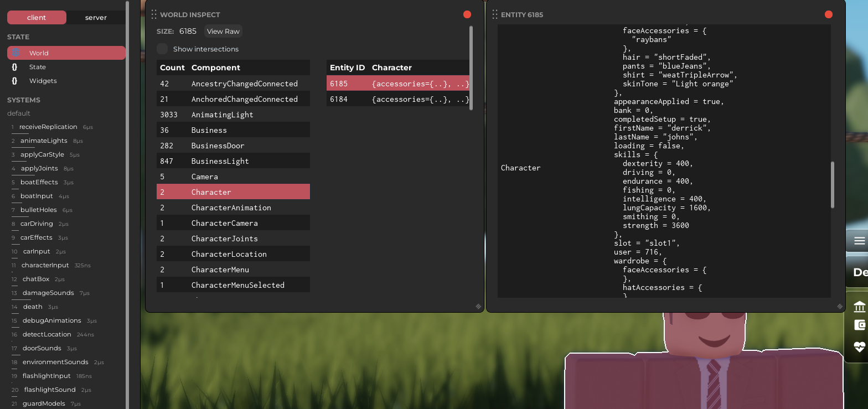This screenshot has height=409, width=868.
Task: Select the applyCarStyle system
Action: [x=42, y=154]
